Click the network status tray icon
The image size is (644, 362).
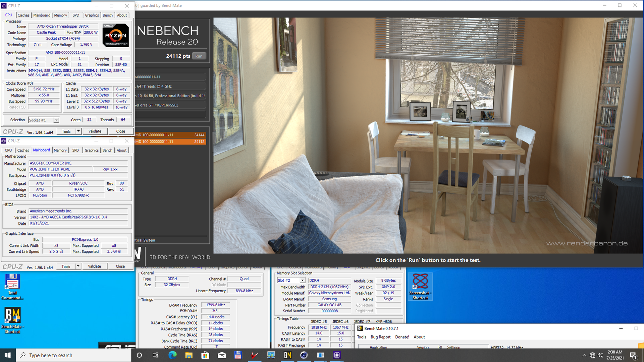coord(593,355)
